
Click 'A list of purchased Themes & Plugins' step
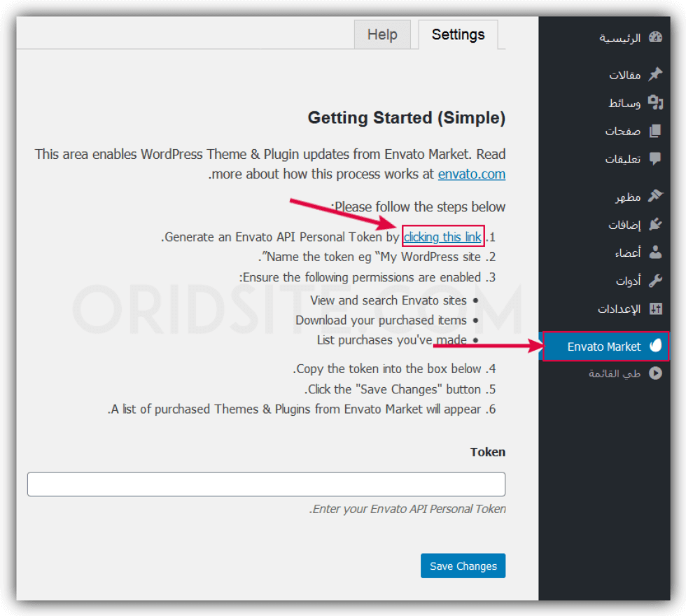click(295, 409)
